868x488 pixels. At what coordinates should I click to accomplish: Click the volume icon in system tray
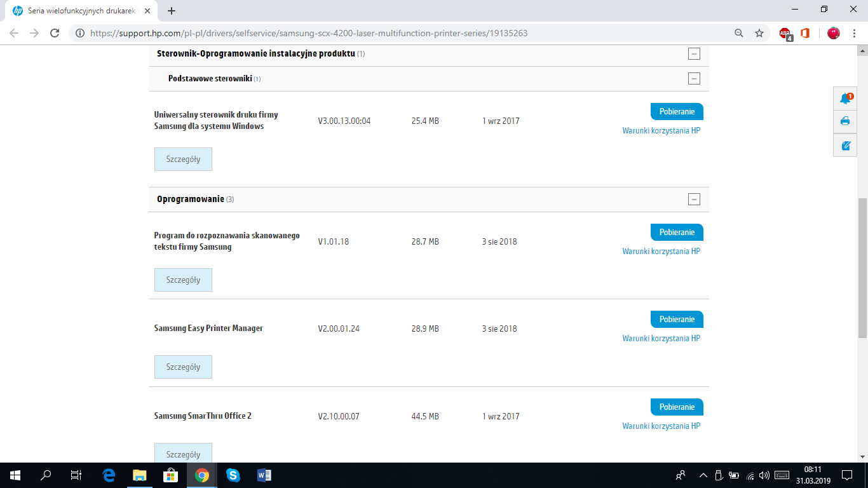coord(764,475)
